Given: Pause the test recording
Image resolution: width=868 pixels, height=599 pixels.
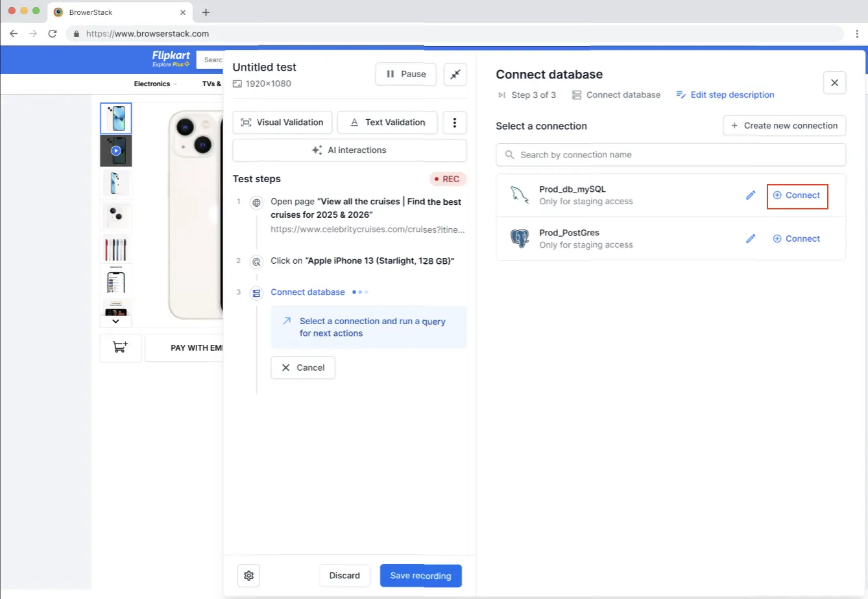Looking at the screenshot, I should click(406, 74).
